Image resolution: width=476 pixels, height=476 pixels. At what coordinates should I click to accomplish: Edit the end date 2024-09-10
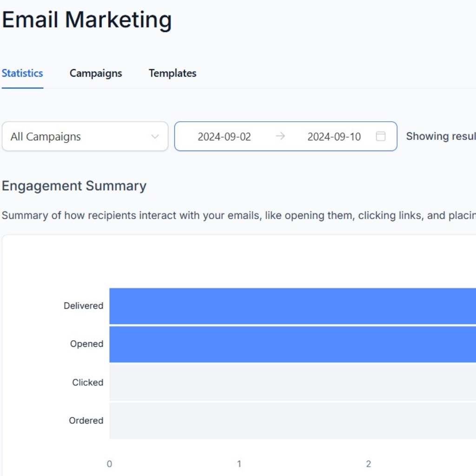(334, 137)
